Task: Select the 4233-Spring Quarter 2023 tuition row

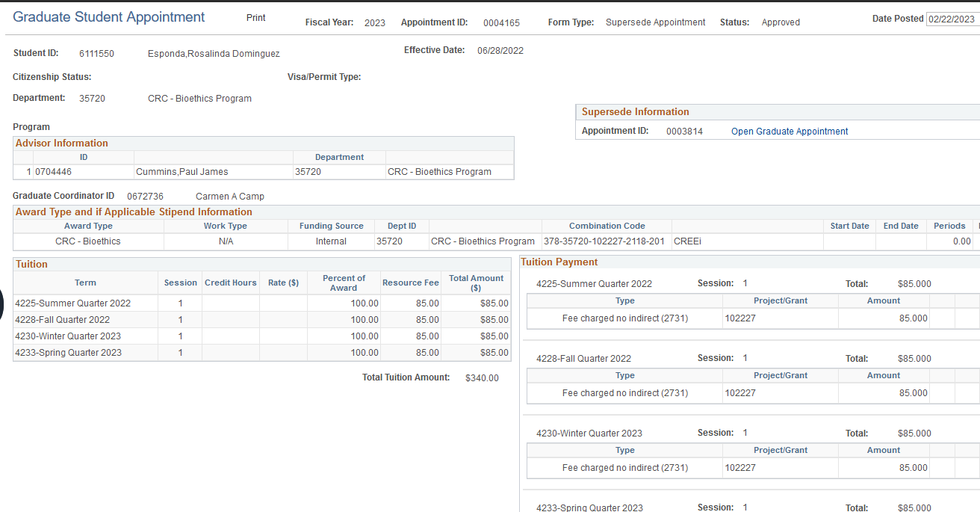Action: (68, 353)
